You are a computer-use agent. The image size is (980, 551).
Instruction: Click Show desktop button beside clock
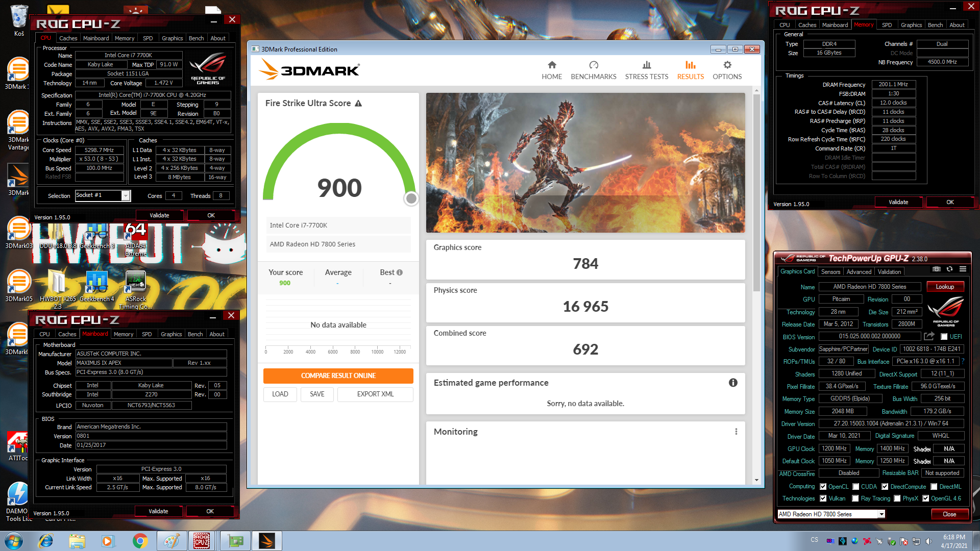click(x=976, y=541)
